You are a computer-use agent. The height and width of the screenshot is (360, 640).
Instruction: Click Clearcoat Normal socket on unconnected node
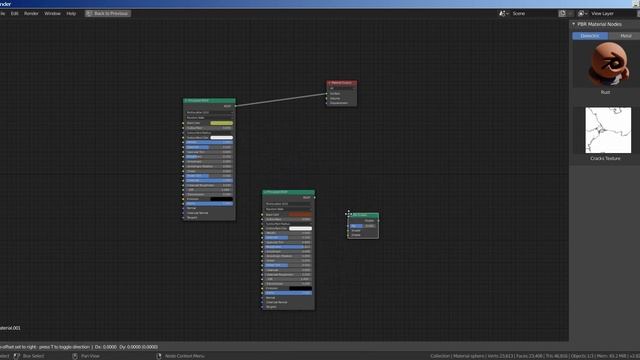pyautogui.click(x=262, y=302)
